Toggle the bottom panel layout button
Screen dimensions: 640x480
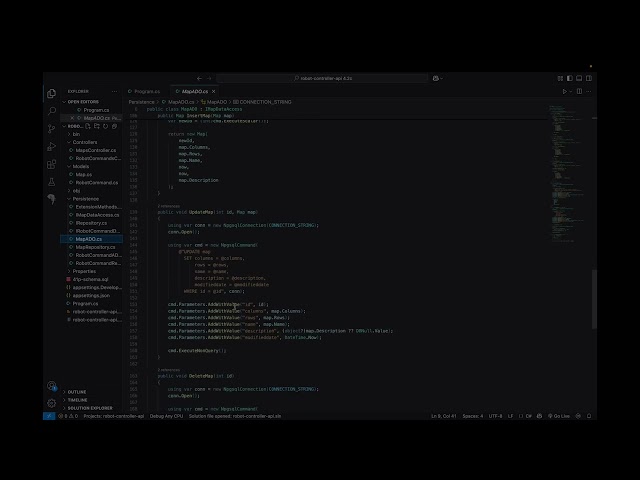pyautogui.click(x=579, y=78)
